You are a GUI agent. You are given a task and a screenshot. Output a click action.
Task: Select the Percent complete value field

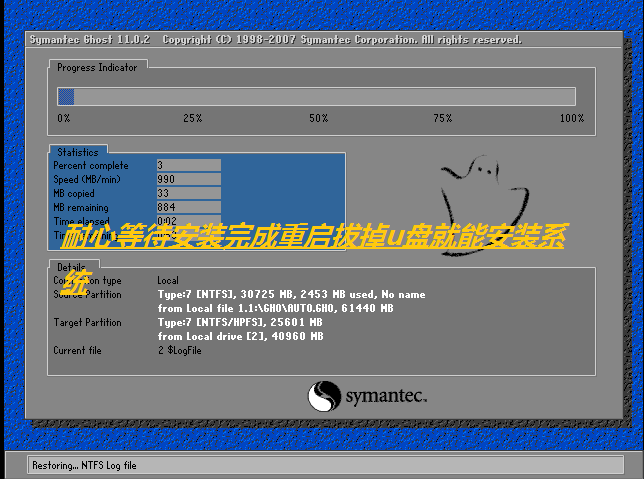188,165
